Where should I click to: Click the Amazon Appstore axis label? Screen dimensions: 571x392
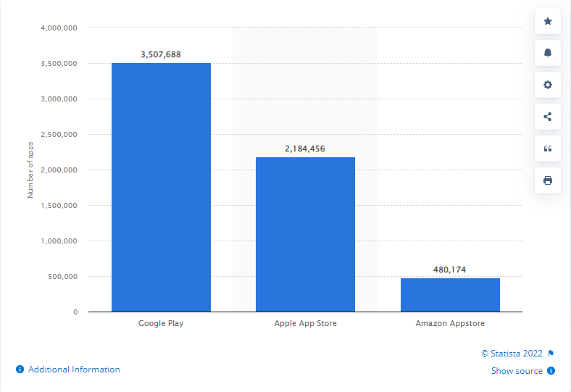450,323
